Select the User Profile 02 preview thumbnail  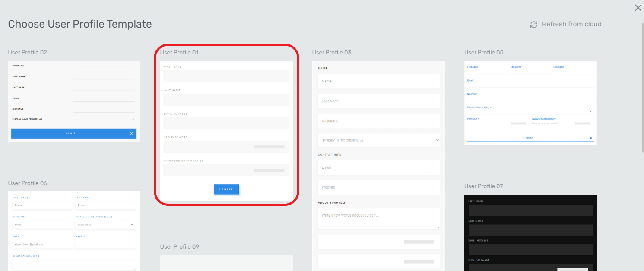(x=74, y=101)
